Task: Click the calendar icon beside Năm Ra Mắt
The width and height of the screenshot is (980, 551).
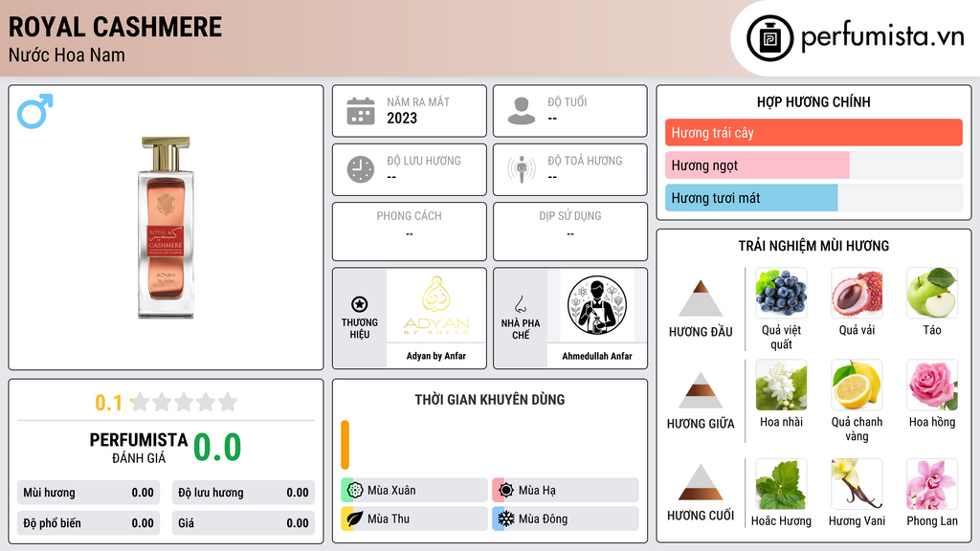Action: pyautogui.click(x=361, y=111)
